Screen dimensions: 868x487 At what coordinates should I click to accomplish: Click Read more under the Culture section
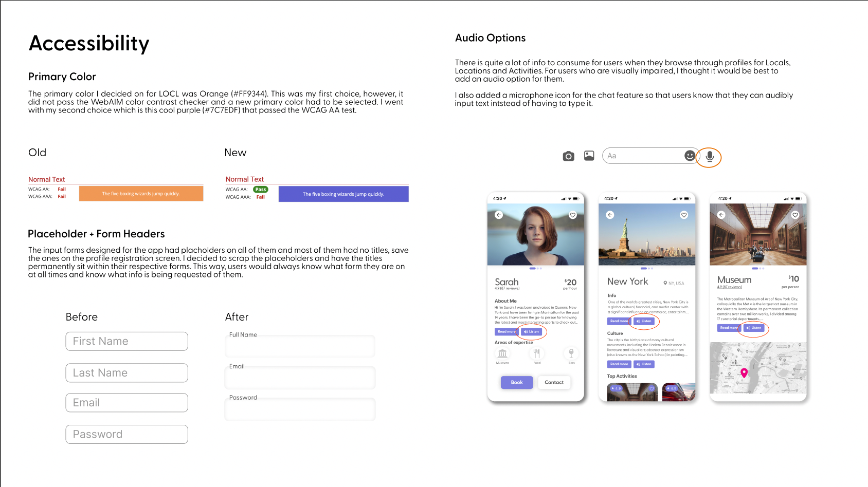tap(619, 364)
